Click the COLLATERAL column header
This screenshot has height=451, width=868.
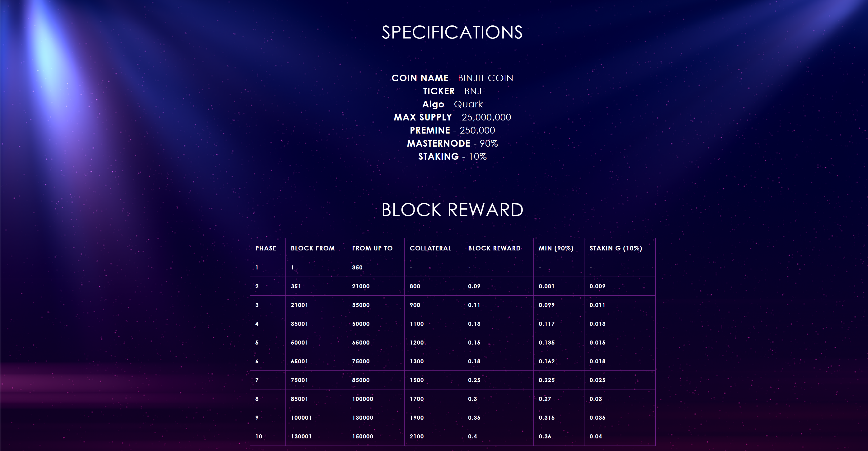coord(430,248)
